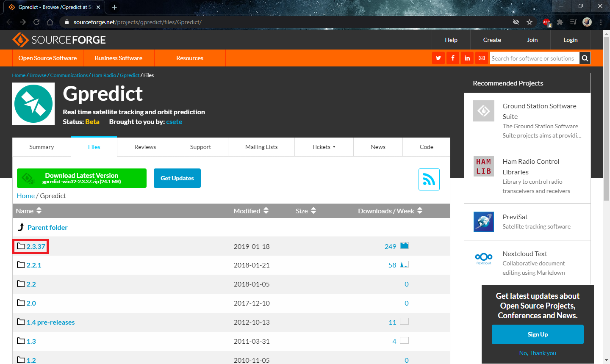Click the browser forward arrow
This screenshot has width=610, height=364.
coord(23,22)
